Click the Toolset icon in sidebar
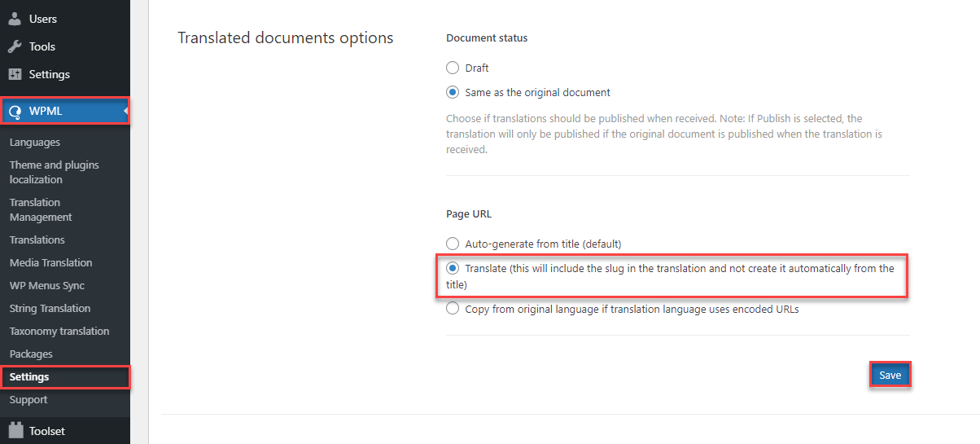The image size is (980, 444). [15, 431]
